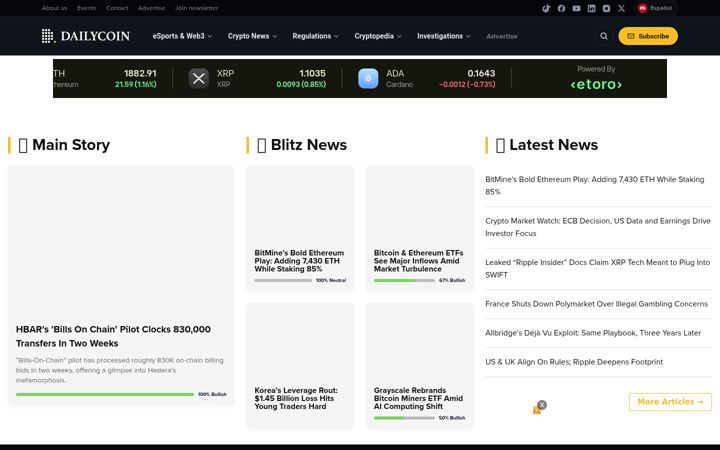The width and height of the screenshot is (720, 450).
Task: Open the HBAR 'Bills On Chain' main story headline
Action: (x=113, y=336)
